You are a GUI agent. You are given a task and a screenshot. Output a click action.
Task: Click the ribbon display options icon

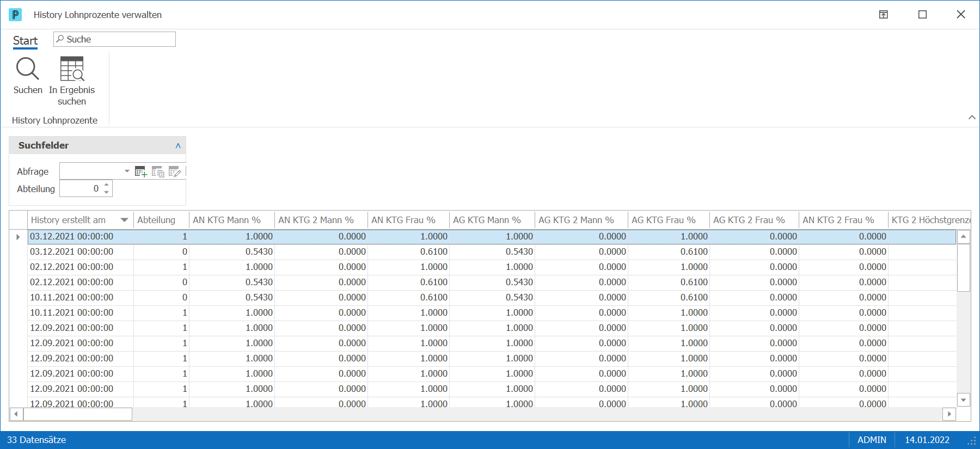click(884, 15)
